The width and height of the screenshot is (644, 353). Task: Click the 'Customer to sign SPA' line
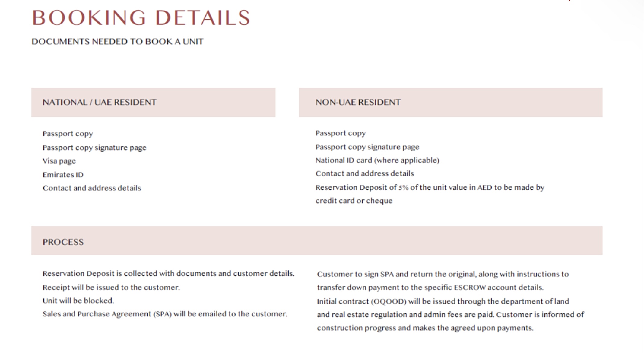tap(443, 274)
